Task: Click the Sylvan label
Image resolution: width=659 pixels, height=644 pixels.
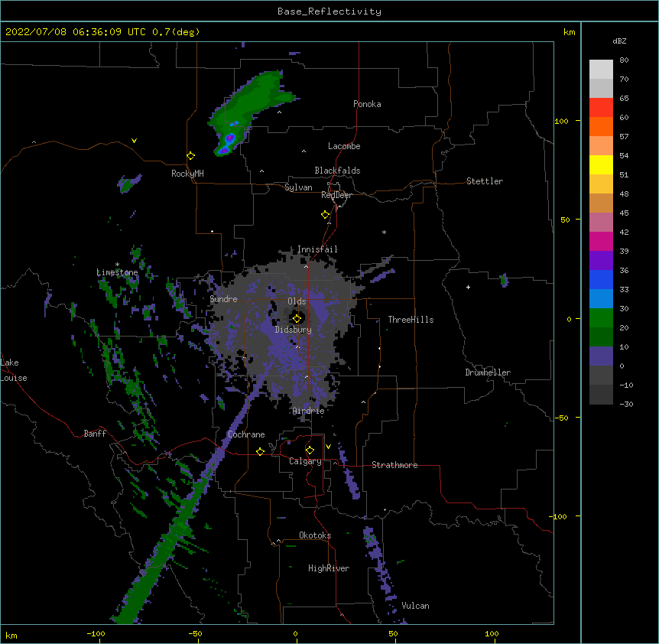Action: (x=298, y=187)
